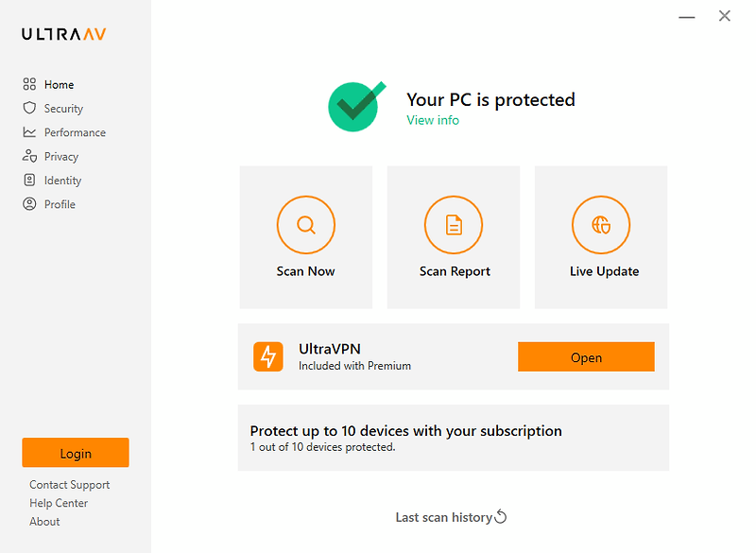
Task: Open Scan Report via the document icon
Action: point(453,225)
